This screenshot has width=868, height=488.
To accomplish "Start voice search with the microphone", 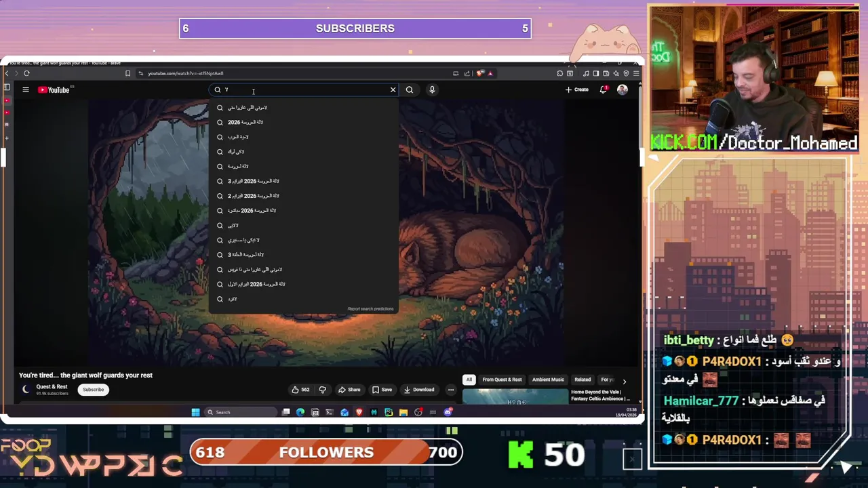I will pyautogui.click(x=432, y=89).
